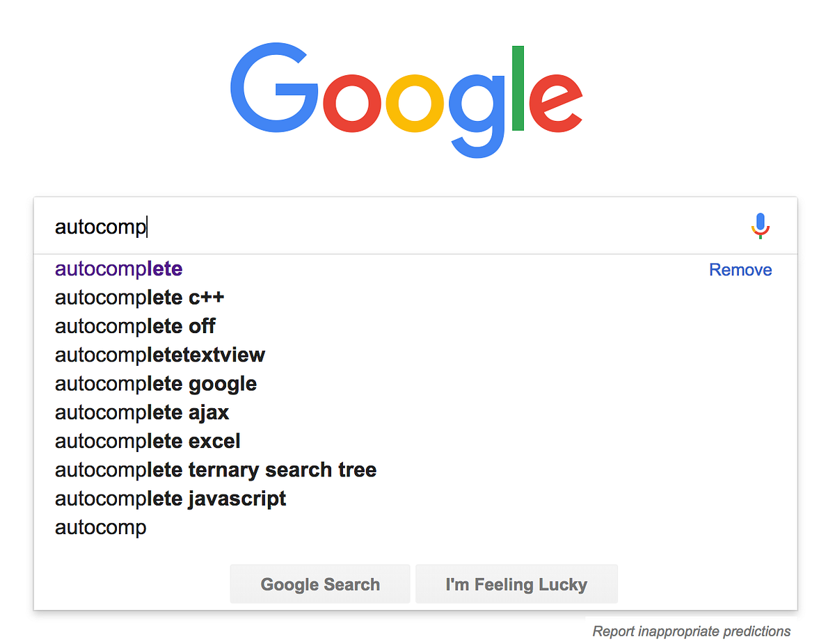Select autocomplete ternary search tree suggestion

click(215, 470)
